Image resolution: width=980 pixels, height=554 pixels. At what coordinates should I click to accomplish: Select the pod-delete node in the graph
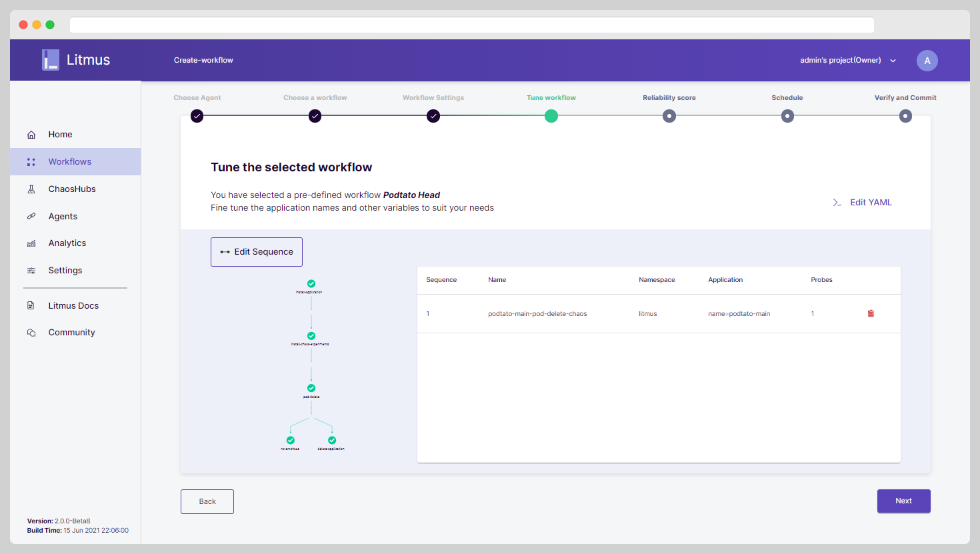[x=311, y=388]
